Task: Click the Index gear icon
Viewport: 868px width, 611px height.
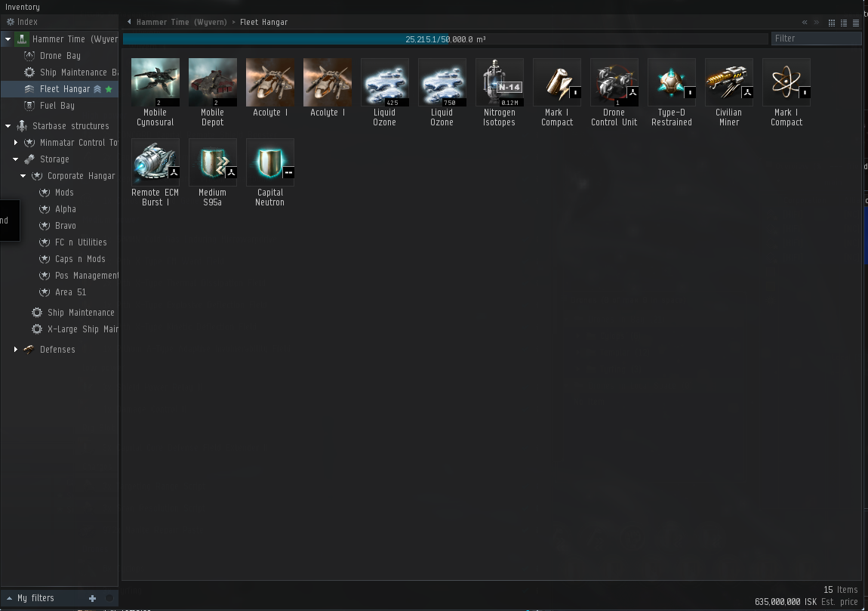Action: [x=10, y=22]
